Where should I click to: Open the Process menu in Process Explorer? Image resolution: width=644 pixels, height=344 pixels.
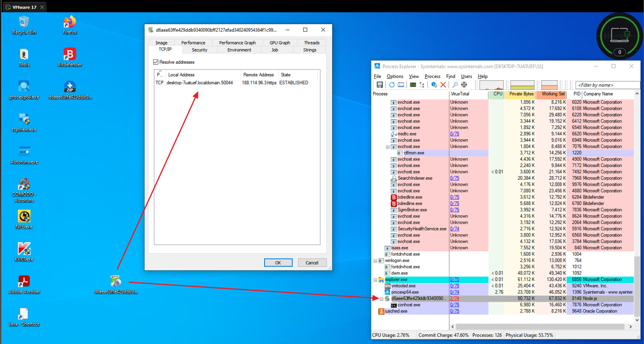coord(433,76)
